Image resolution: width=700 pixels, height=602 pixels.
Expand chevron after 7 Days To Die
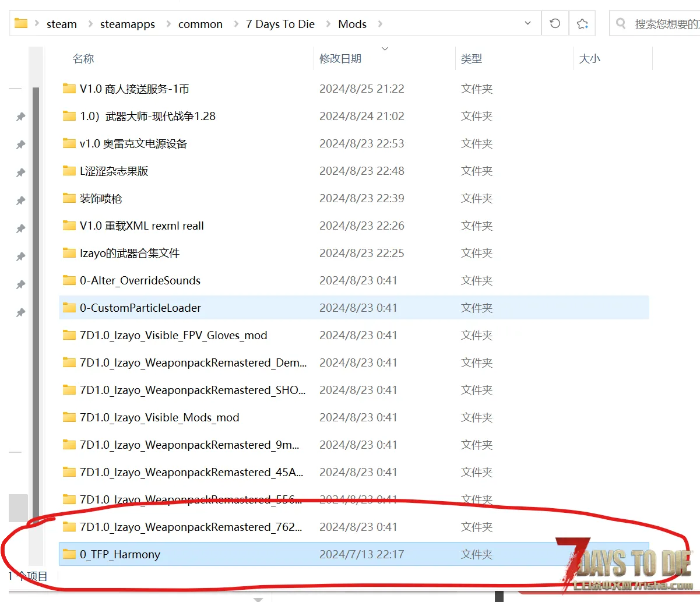[x=329, y=24]
